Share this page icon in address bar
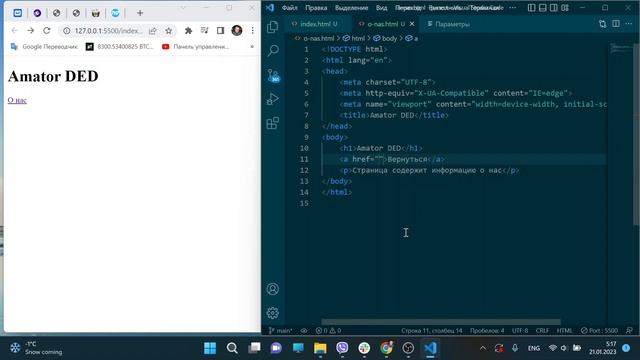 pyautogui.click(x=153, y=31)
